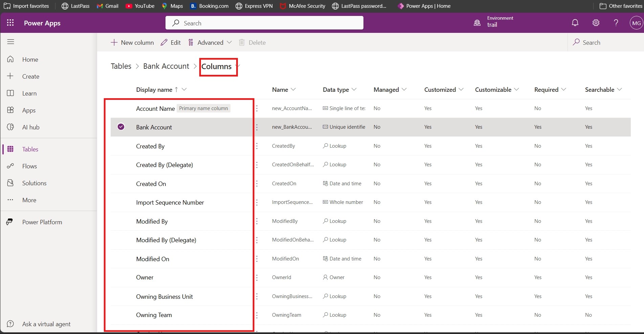Click the Tables breadcrumb link

[121, 66]
